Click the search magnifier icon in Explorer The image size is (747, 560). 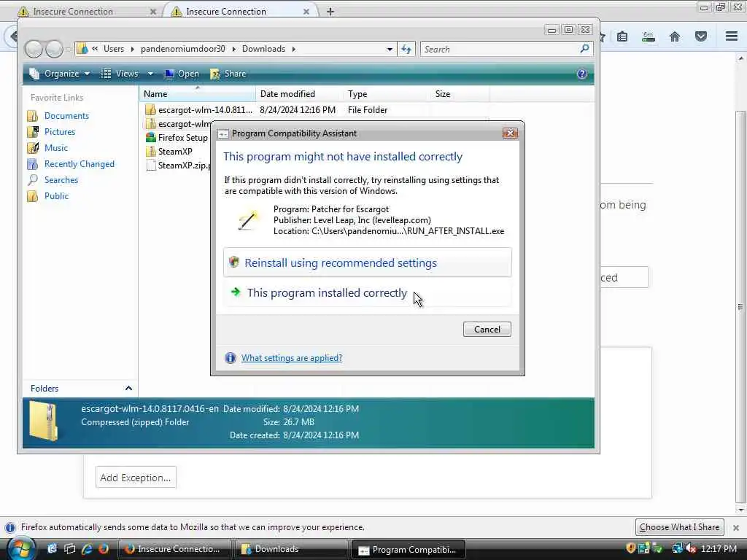(x=584, y=49)
